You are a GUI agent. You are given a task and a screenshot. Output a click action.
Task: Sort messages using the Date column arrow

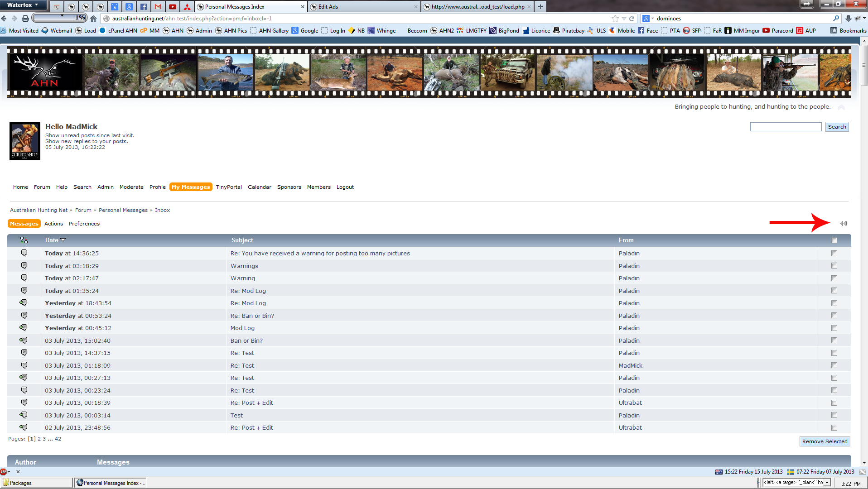click(x=63, y=240)
